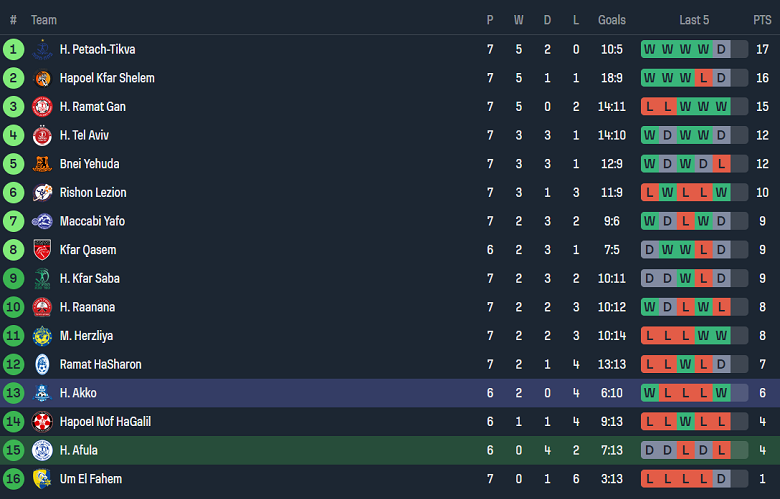This screenshot has width=780, height=499.
Task: Open the H. Tel Aviv team page
Action: (x=84, y=135)
